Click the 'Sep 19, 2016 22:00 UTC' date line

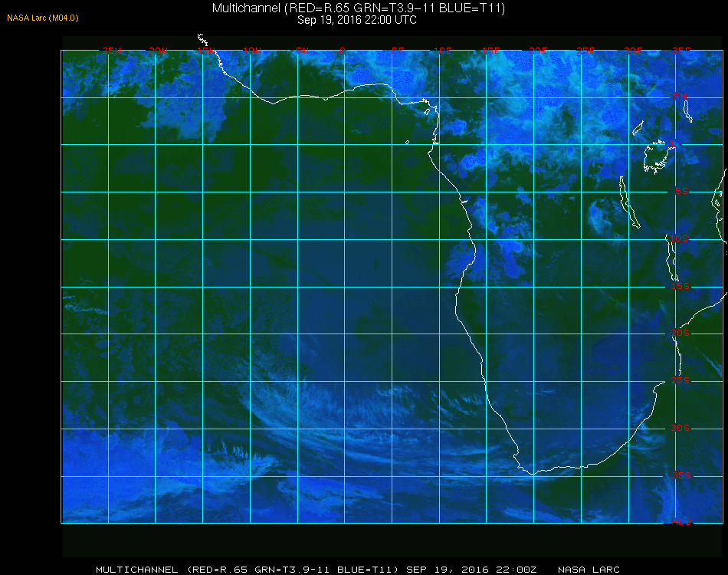pos(357,20)
